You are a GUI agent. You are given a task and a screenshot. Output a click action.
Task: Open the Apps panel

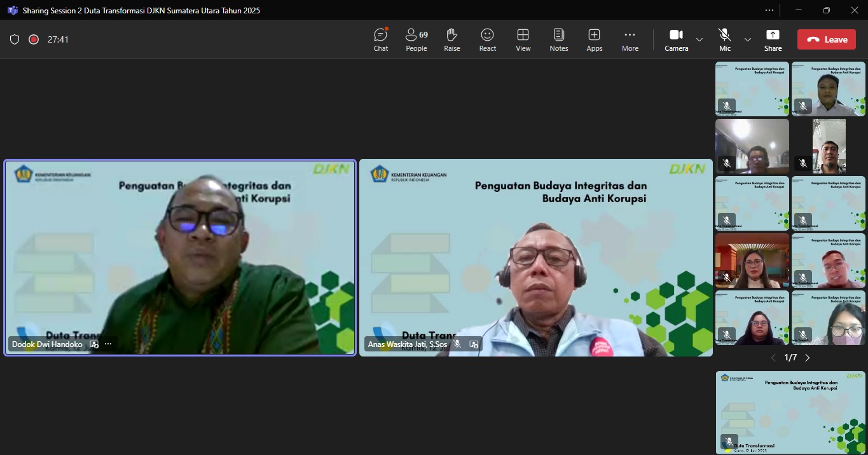[595, 39]
